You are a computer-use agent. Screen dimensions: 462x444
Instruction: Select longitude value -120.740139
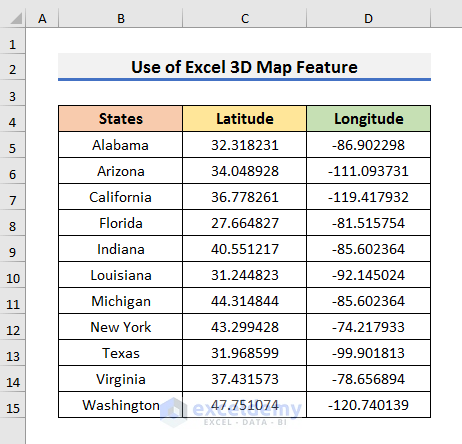(368, 405)
